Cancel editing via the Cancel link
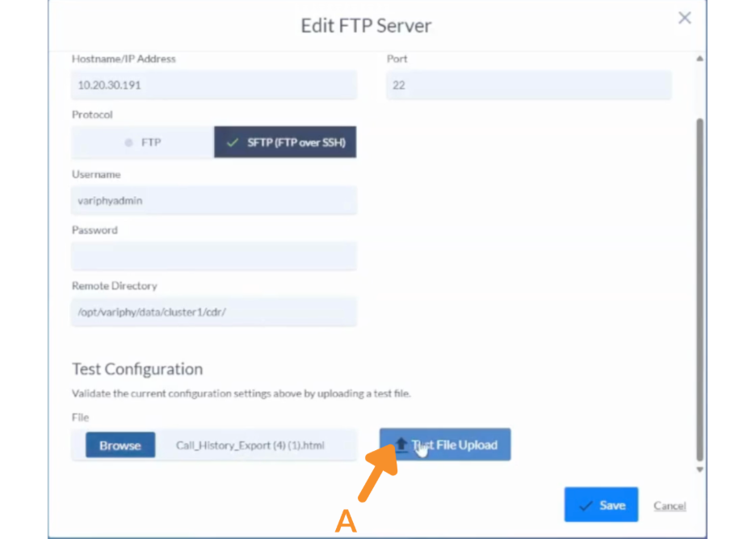Viewport: 756px width, 539px height. [670, 506]
